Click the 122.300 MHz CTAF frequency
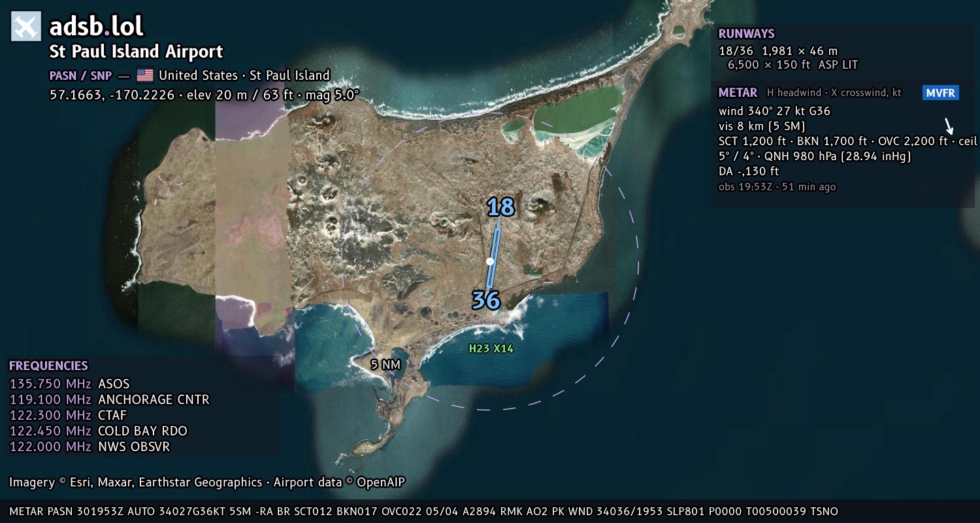The height and width of the screenshot is (523, 980). coord(68,415)
